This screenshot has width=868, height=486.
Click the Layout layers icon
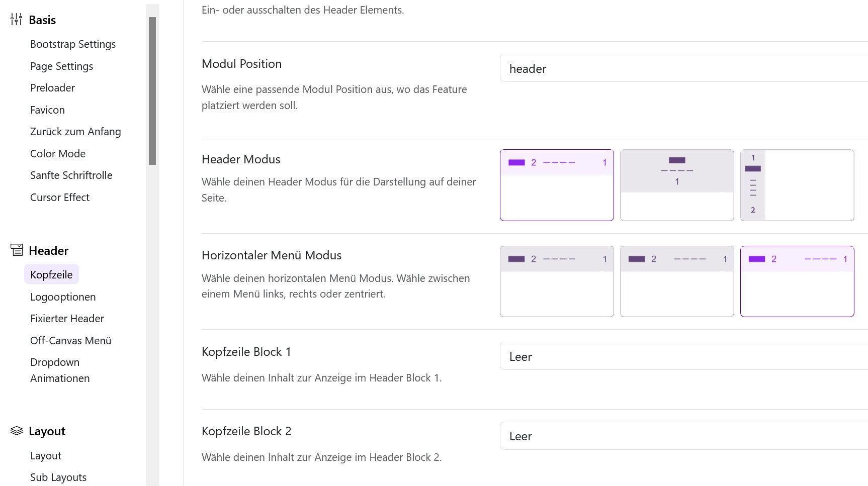click(x=17, y=430)
